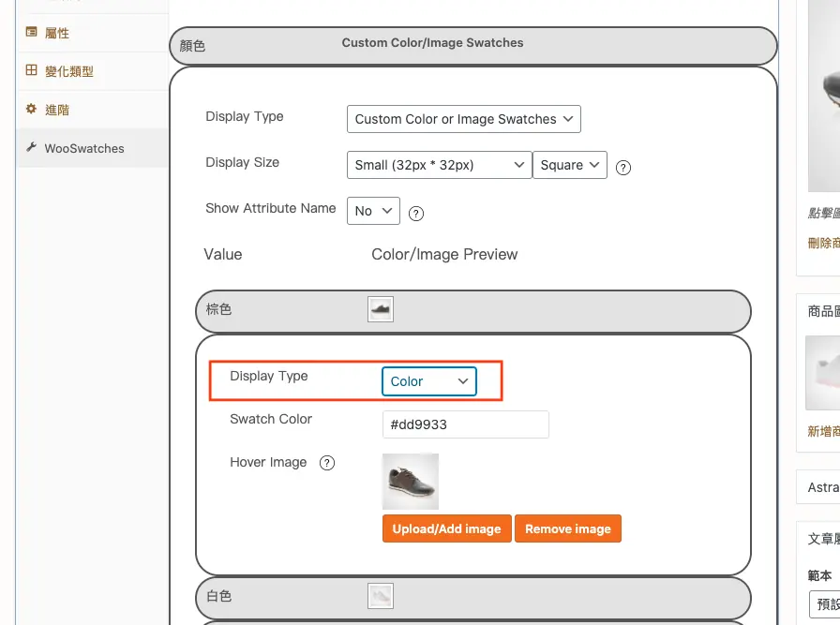
Task: Click the 屬性 list icon
Action: [x=32, y=32]
